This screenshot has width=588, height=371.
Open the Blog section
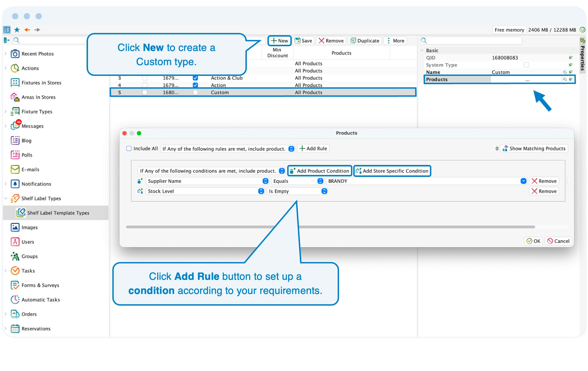(x=26, y=140)
